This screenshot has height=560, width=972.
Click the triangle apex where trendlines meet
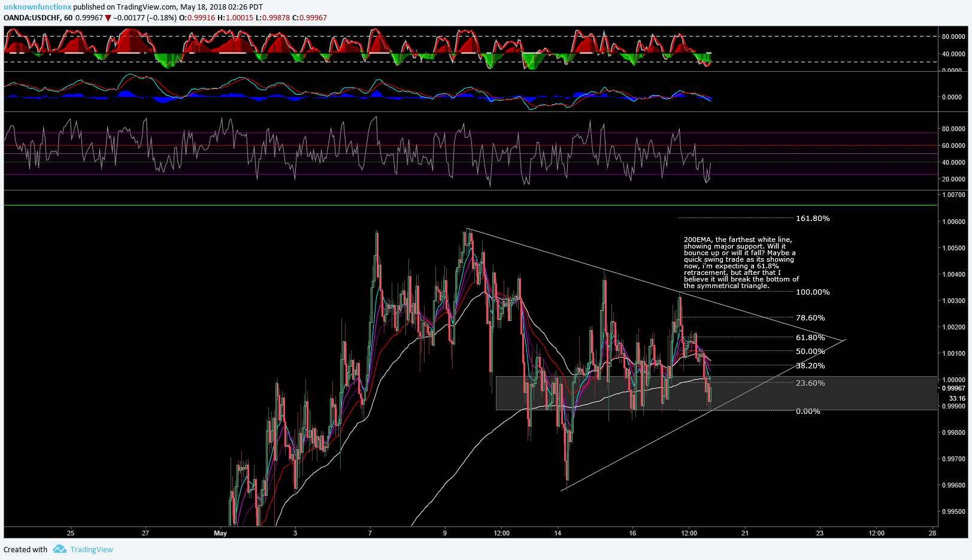pyautogui.click(x=844, y=340)
